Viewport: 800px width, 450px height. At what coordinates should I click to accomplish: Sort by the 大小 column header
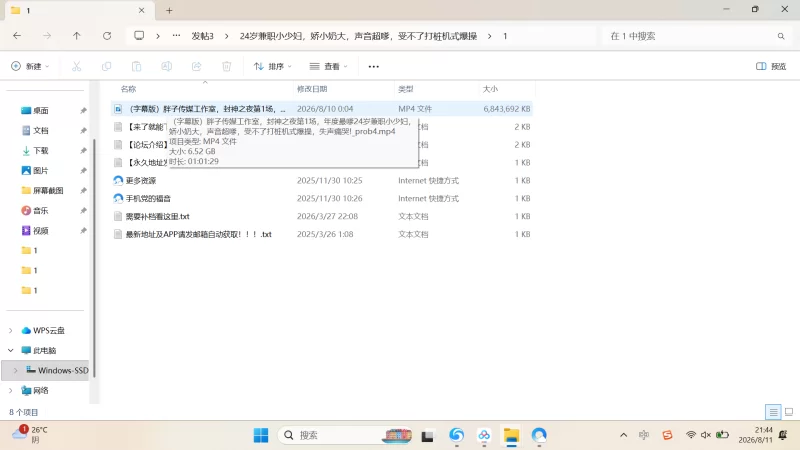[x=490, y=89]
